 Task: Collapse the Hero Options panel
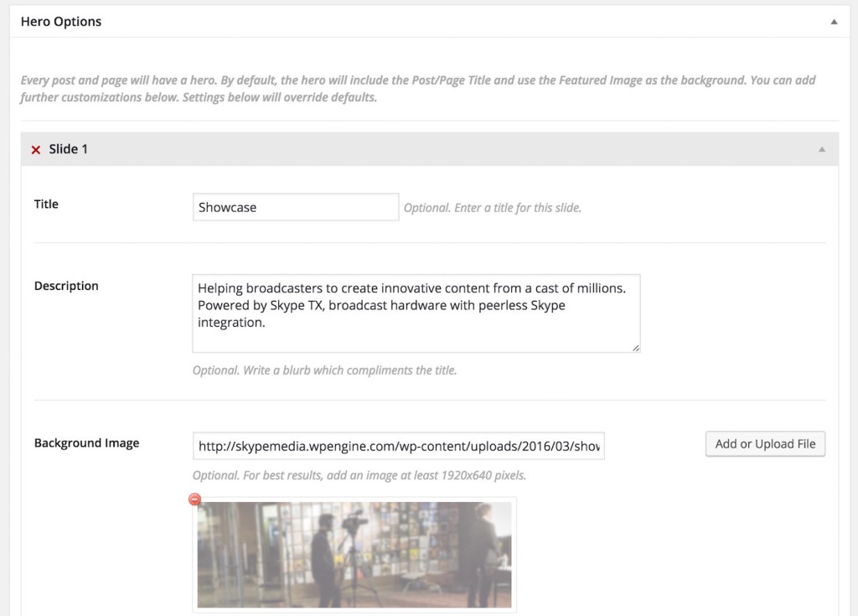pyautogui.click(x=834, y=22)
